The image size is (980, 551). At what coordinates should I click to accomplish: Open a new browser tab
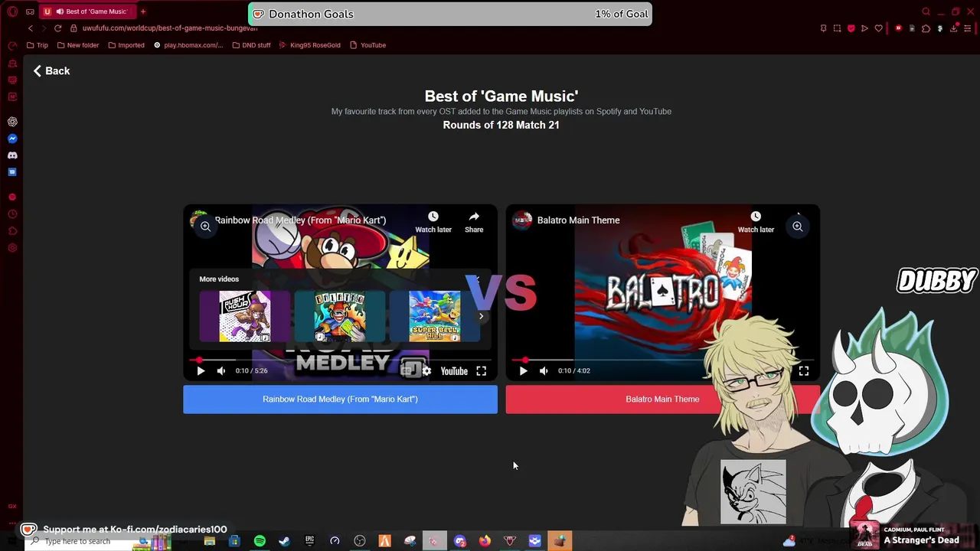tap(142, 11)
